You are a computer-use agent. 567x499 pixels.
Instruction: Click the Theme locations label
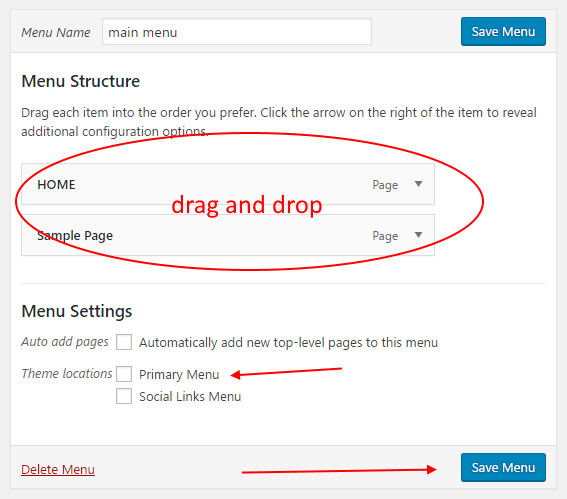pos(67,374)
